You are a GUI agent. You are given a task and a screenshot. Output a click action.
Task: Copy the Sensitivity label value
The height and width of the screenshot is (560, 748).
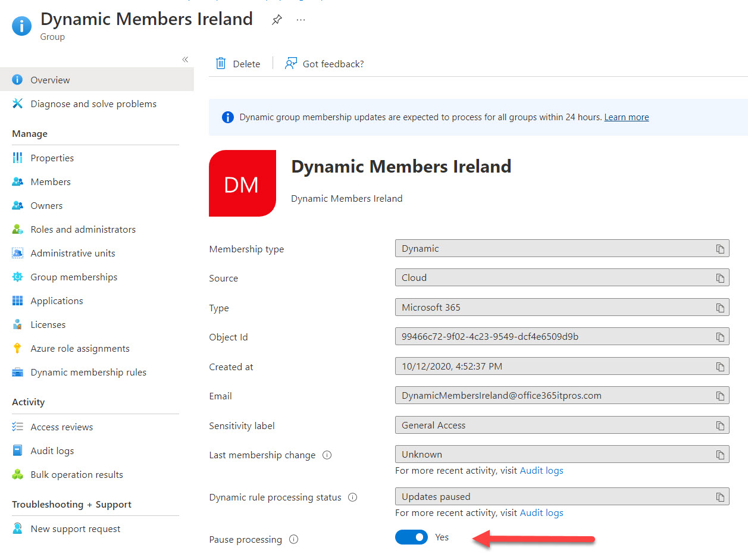pyautogui.click(x=720, y=426)
